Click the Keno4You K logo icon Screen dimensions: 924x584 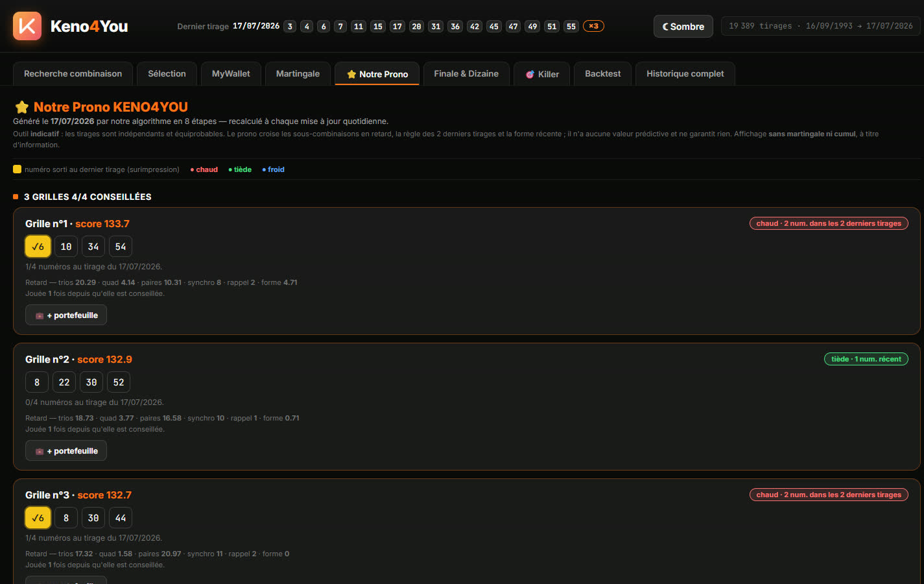[27, 26]
